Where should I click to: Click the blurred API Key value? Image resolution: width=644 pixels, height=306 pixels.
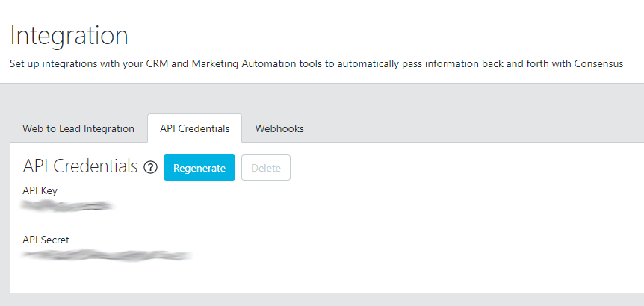(x=68, y=205)
